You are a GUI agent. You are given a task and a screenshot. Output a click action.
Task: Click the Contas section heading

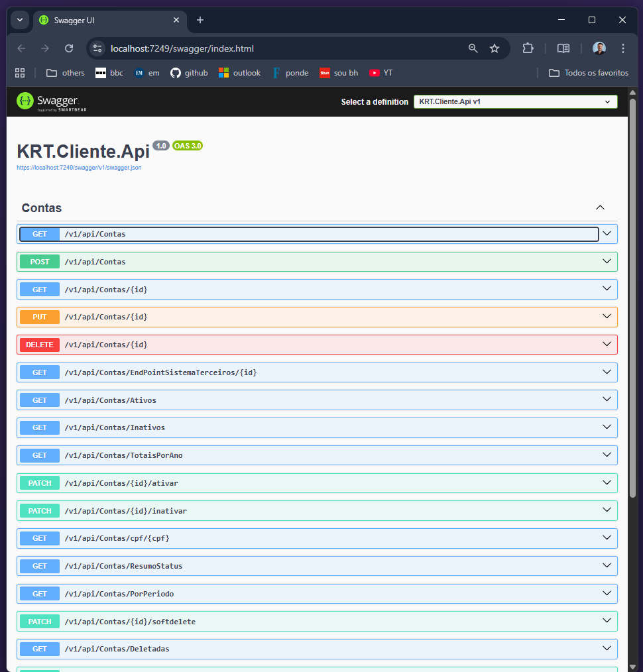coord(42,208)
